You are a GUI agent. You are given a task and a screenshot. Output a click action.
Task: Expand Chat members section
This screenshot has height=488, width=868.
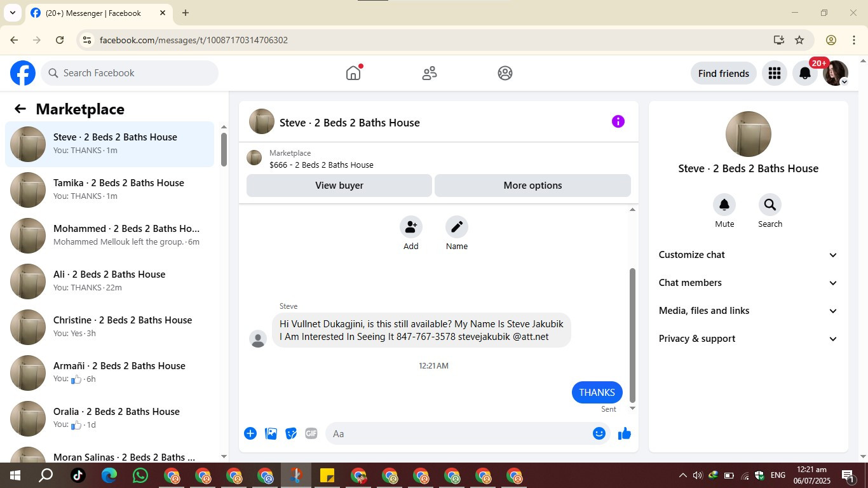tap(748, 283)
